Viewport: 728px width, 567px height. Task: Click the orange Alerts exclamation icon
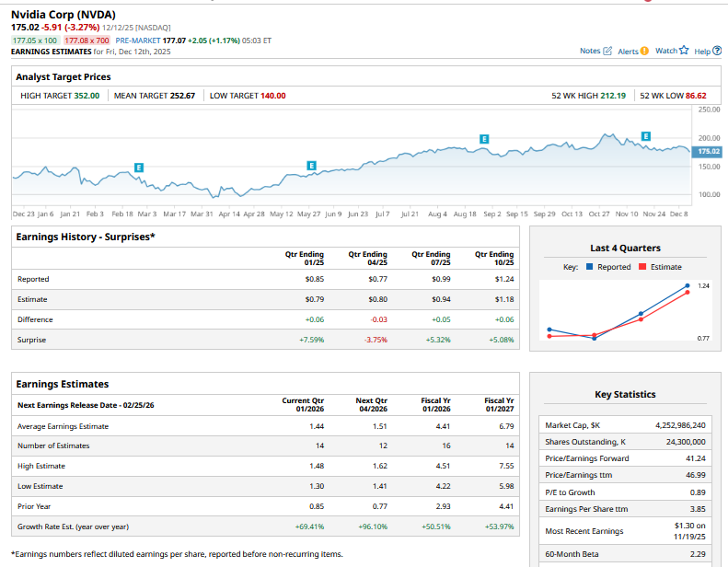point(644,51)
